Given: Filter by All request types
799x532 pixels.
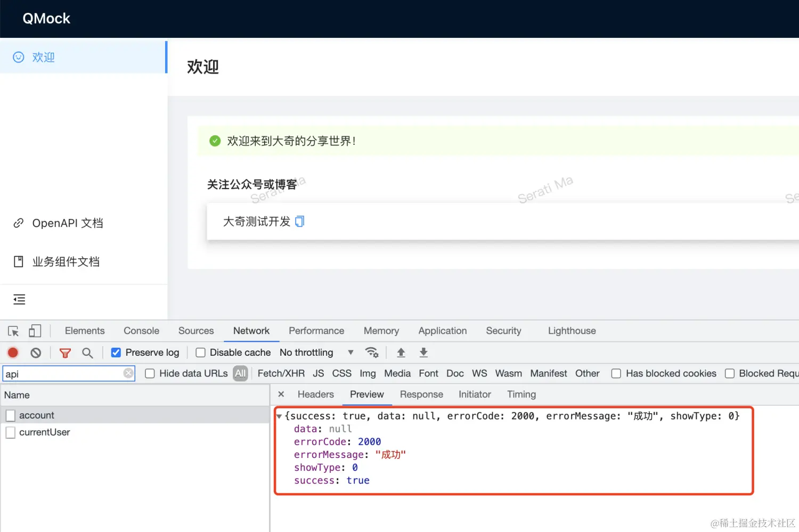Looking at the screenshot, I should (x=240, y=373).
